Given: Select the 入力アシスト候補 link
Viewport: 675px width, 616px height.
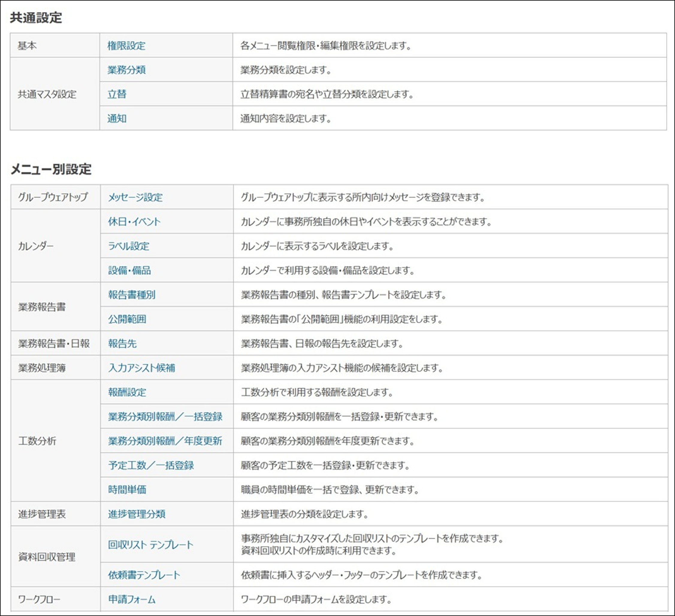Looking at the screenshot, I should point(142,368).
